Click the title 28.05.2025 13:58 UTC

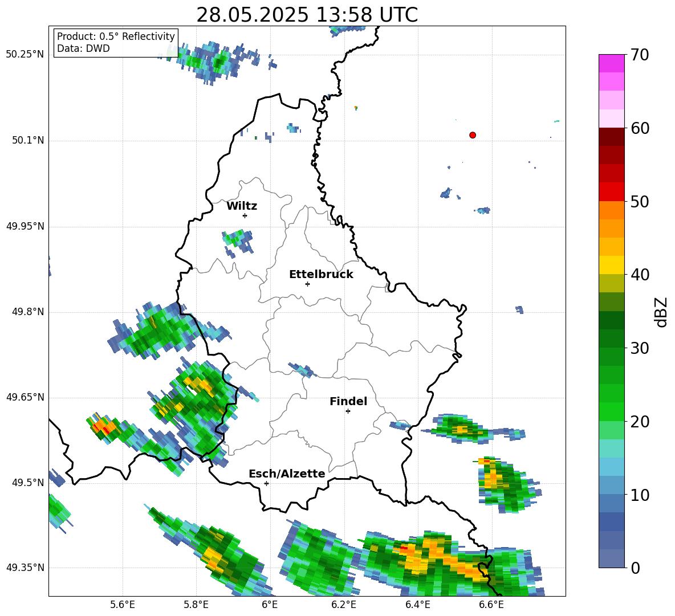(307, 15)
